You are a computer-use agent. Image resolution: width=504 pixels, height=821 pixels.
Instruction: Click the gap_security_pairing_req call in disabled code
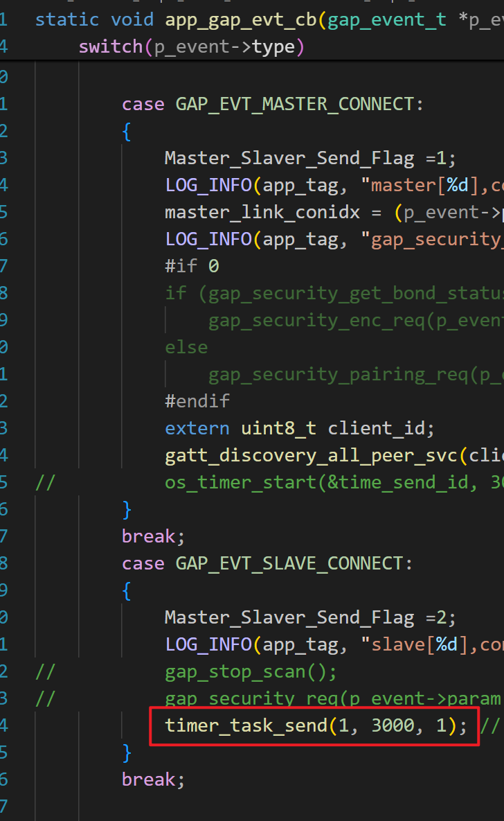tap(339, 374)
